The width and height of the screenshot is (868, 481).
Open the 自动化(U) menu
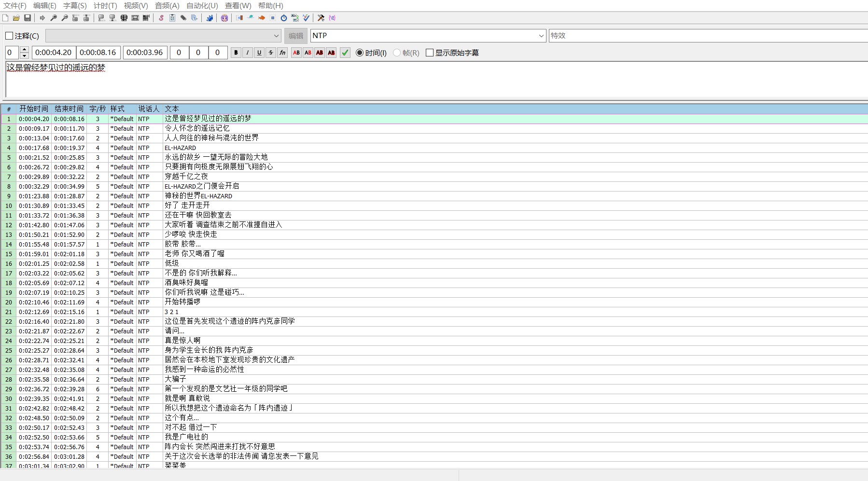click(202, 6)
